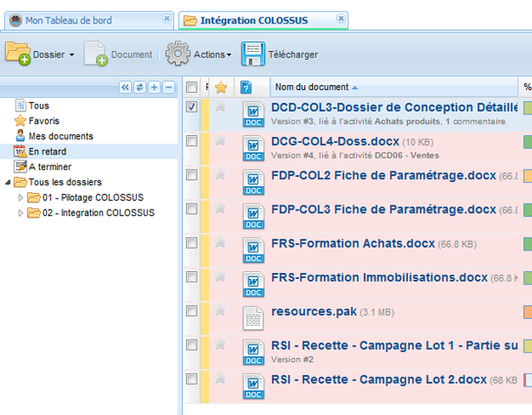This screenshot has width=532, height=415.
Task: Click orange progress swatch of resources.pak row
Action: (528, 312)
